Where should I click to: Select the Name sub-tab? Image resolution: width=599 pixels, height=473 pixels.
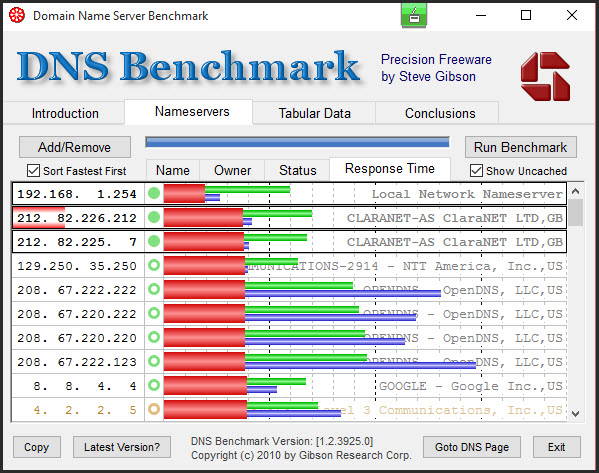point(173,170)
